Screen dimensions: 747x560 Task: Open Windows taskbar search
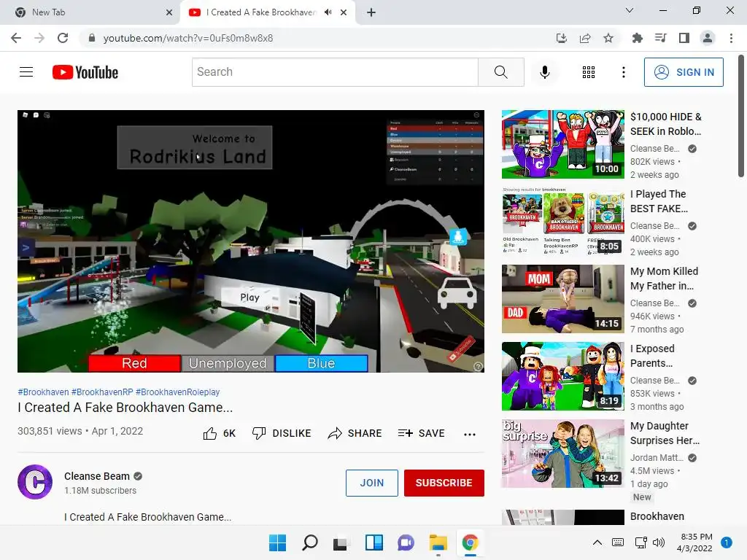pos(309,542)
